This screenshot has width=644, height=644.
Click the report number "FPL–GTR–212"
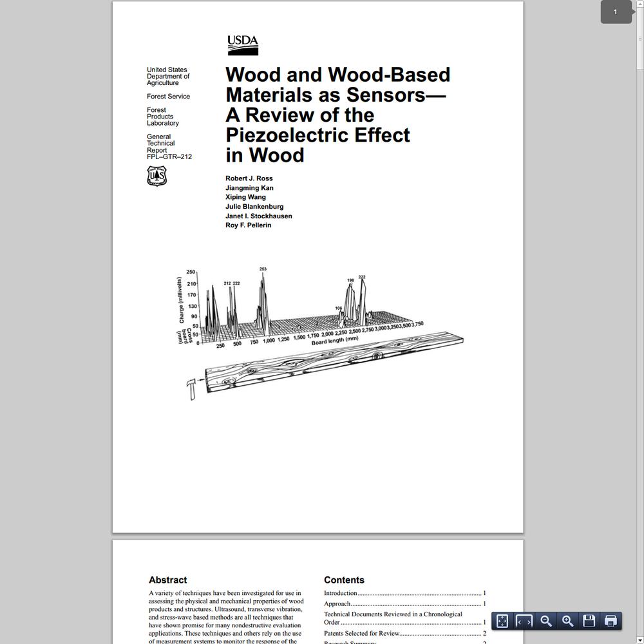[169, 157]
